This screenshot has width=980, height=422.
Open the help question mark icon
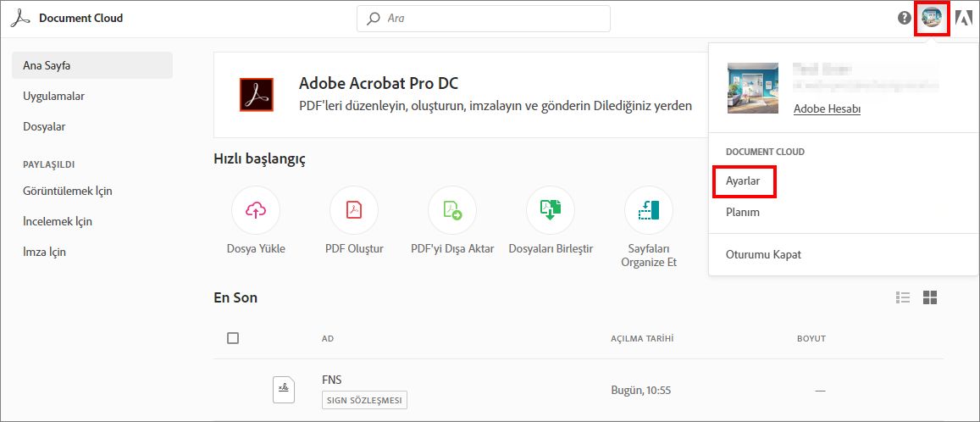[905, 18]
